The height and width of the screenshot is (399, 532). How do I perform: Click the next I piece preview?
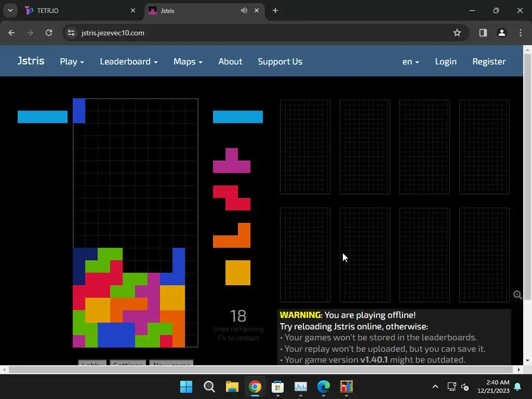(238, 117)
